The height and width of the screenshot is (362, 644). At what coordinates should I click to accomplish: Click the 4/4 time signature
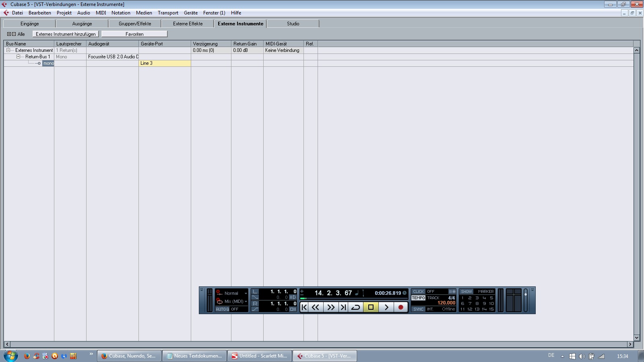452,298
